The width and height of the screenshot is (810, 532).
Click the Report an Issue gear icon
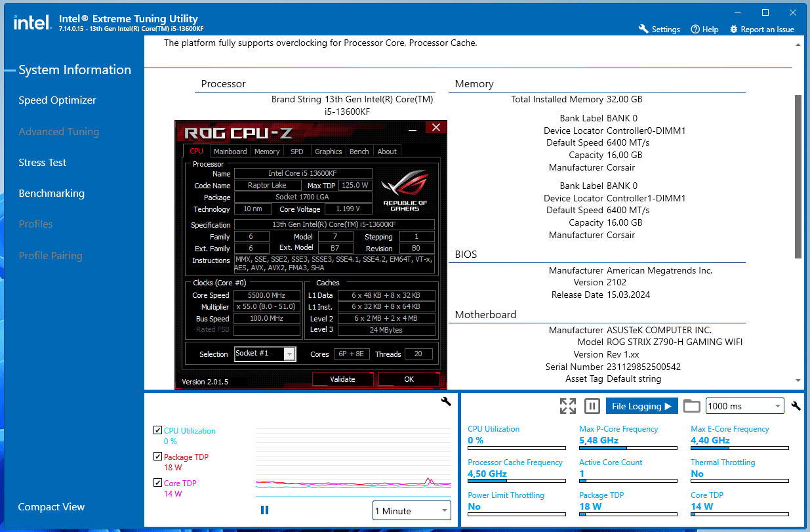coord(733,29)
